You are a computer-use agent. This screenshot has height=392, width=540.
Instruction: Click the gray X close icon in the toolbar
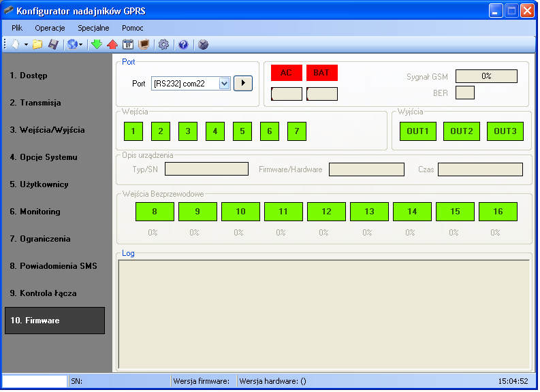pos(203,45)
